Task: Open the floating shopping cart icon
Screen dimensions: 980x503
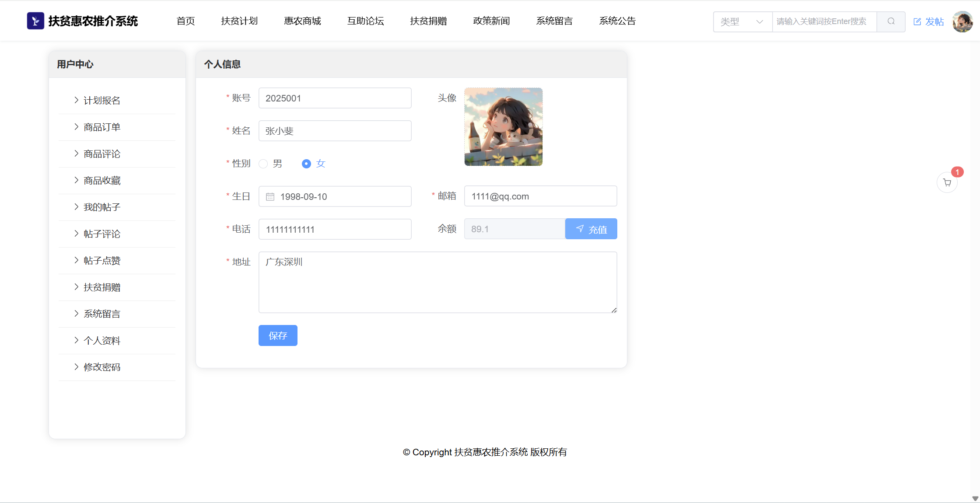Action: pos(947,183)
